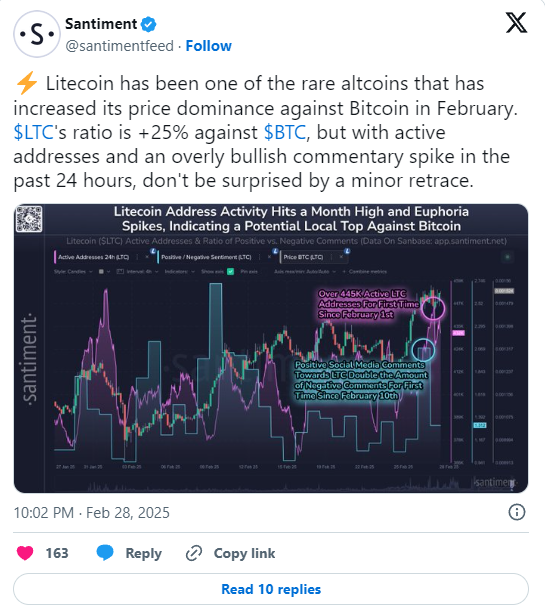Select the Active Addresses 24h (LTC) tab
Image resolution: width=545 pixels, height=612 pixels.
(93, 257)
